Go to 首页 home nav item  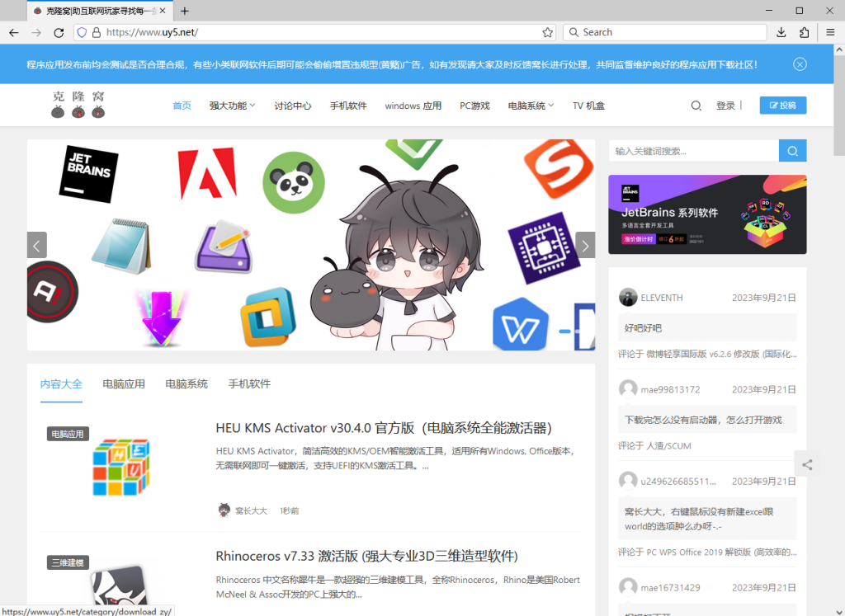point(182,106)
